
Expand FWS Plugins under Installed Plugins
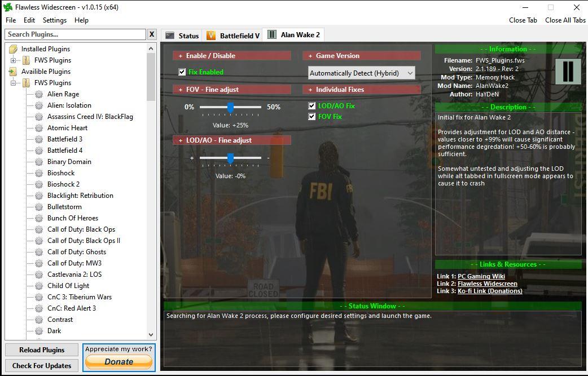pos(14,60)
